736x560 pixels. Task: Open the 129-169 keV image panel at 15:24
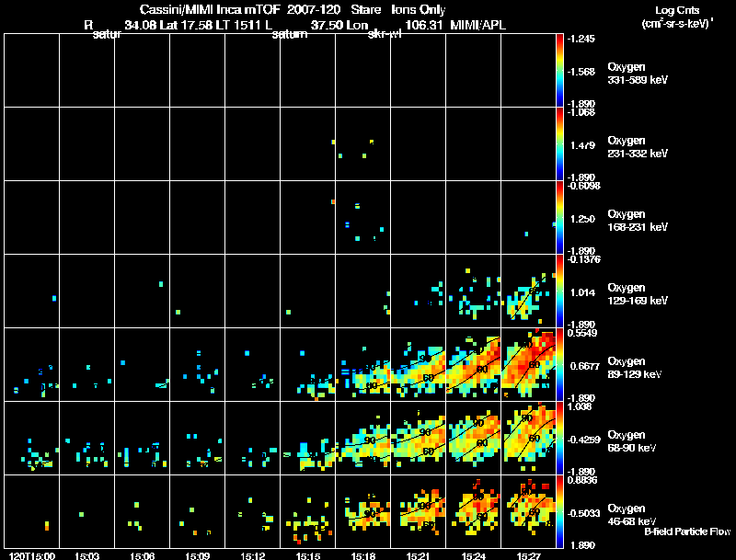coord(473,291)
